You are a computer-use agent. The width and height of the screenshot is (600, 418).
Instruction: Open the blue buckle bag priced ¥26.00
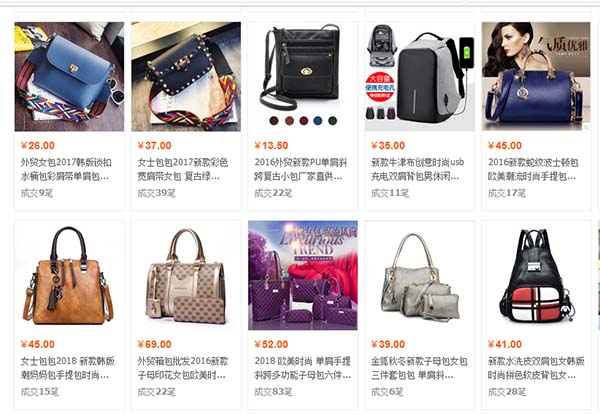pyautogui.click(x=69, y=77)
